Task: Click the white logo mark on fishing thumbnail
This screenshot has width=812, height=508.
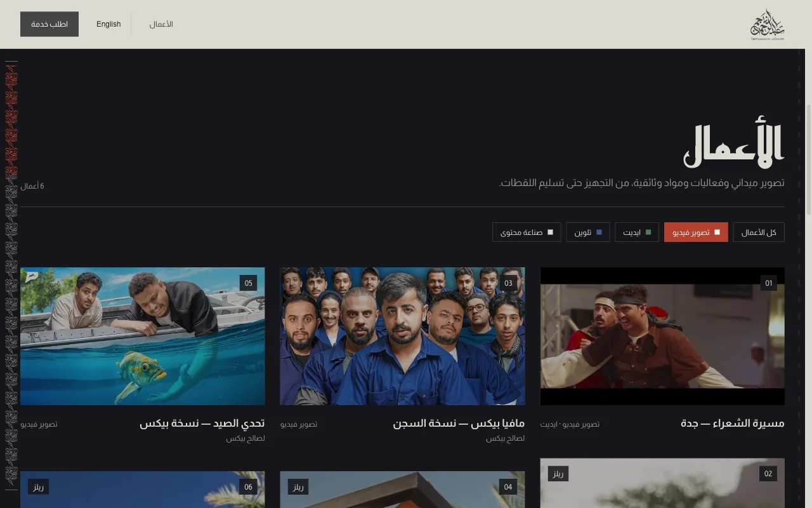Action: click(32, 276)
